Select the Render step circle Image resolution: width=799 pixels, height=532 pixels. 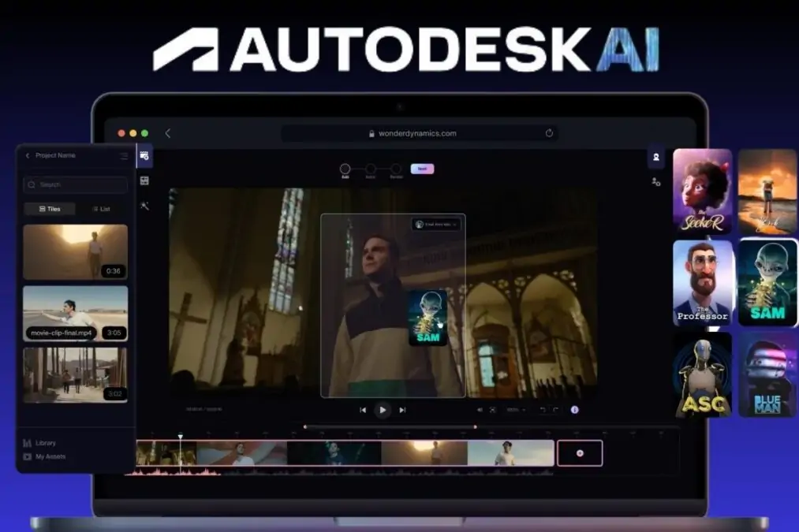pyautogui.click(x=396, y=169)
